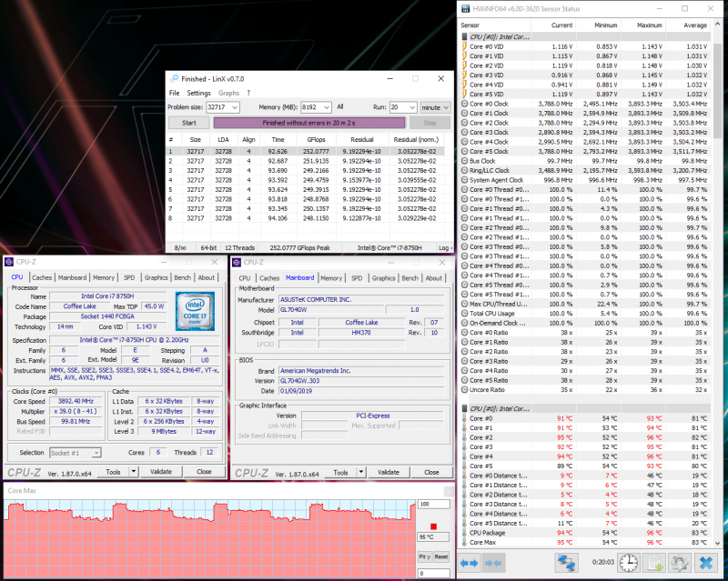Open the Settings menu in LinX

[x=198, y=93]
